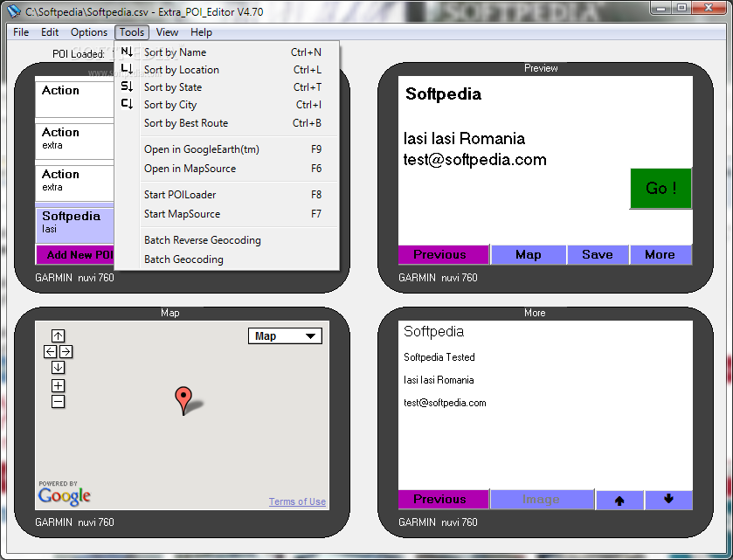733x560 pixels.
Task: Pan the map right with the arrow
Action: tap(66, 351)
